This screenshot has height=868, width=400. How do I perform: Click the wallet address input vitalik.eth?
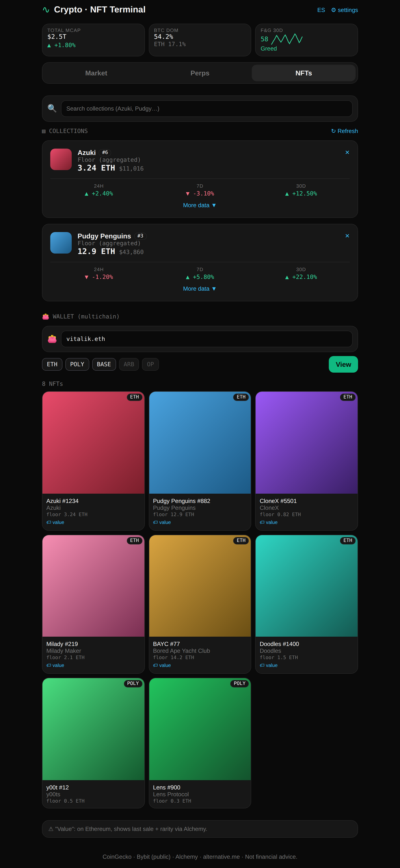pyautogui.click(x=207, y=339)
